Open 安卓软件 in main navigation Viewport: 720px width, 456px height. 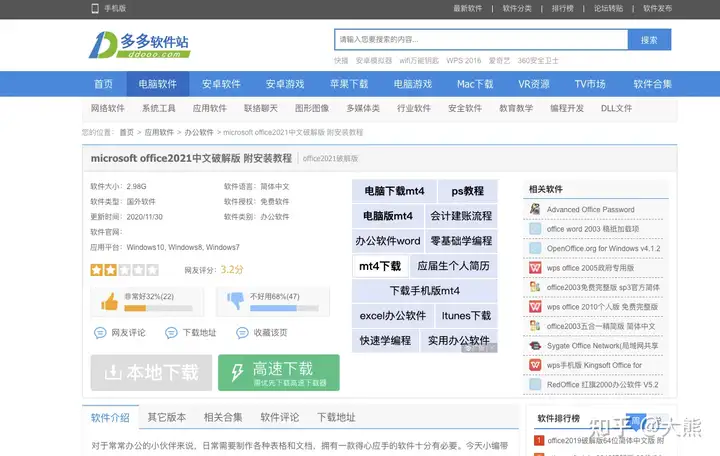coord(221,84)
